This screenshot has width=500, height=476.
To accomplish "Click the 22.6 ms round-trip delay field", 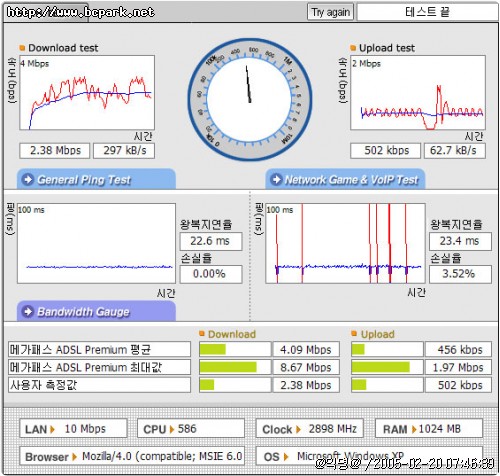I will click(x=211, y=241).
